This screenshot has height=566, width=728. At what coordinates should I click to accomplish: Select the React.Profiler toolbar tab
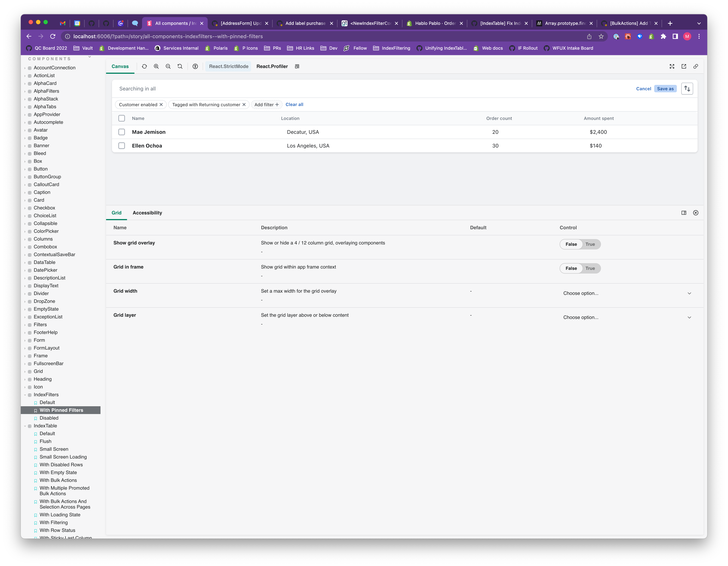(272, 66)
